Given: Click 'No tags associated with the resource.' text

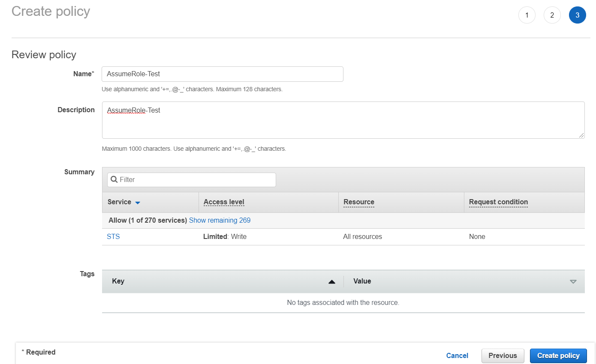Looking at the screenshot, I should (343, 302).
